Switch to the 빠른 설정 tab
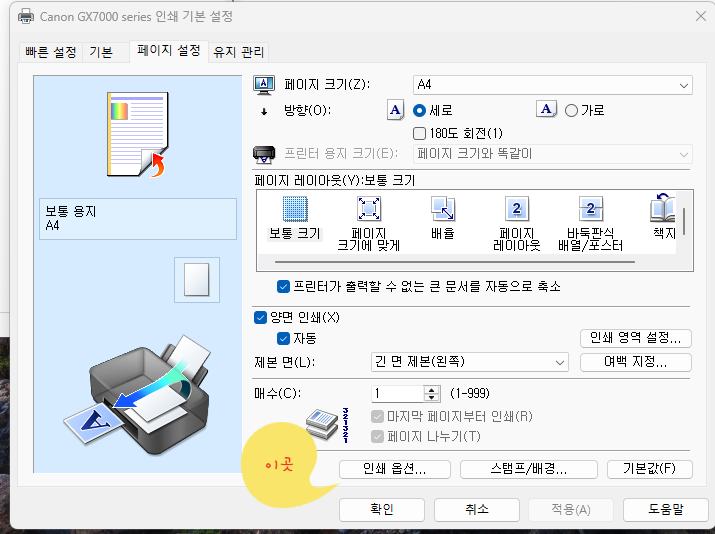Image resolution: width=715 pixels, height=534 pixels. [x=51, y=52]
